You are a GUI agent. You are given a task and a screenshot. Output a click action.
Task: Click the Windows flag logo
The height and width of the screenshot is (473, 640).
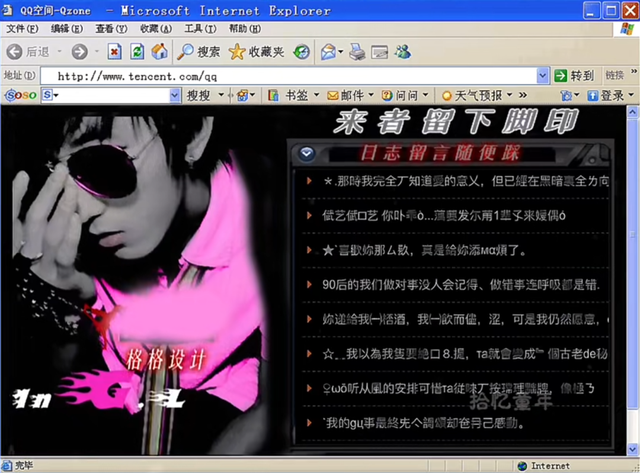(x=627, y=29)
